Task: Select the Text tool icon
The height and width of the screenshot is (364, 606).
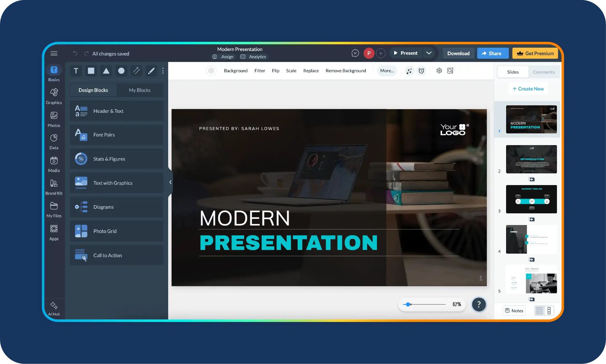Action: coord(76,71)
